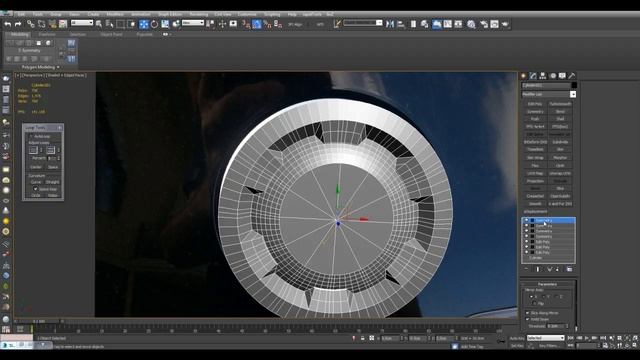Click the object color swatch beside name
640x360 pixels.
574,85
